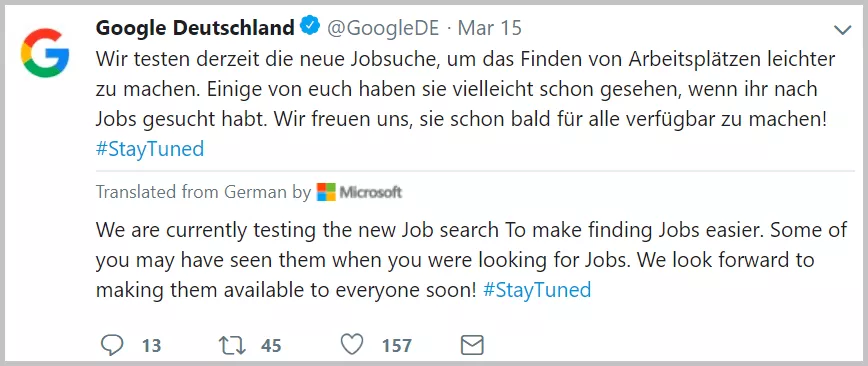Image resolution: width=868 pixels, height=366 pixels.
Task: Click the Microsoft translator logo
Action: click(326, 192)
